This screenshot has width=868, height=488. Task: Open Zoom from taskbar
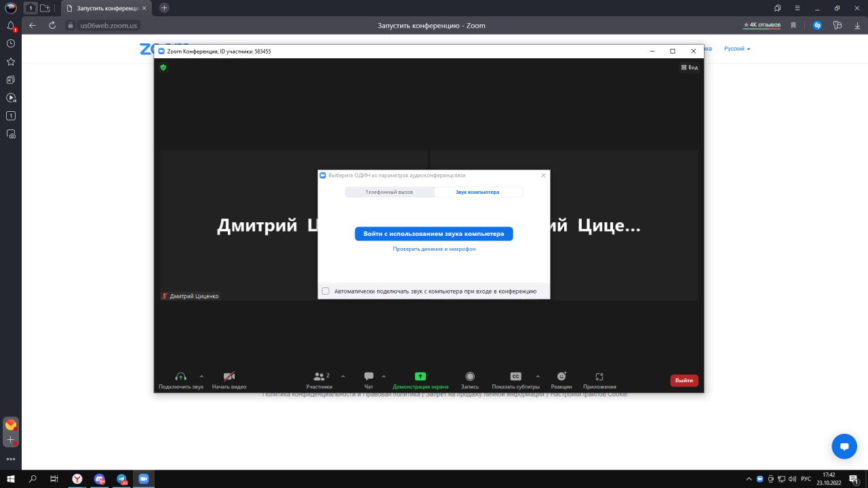143,479
